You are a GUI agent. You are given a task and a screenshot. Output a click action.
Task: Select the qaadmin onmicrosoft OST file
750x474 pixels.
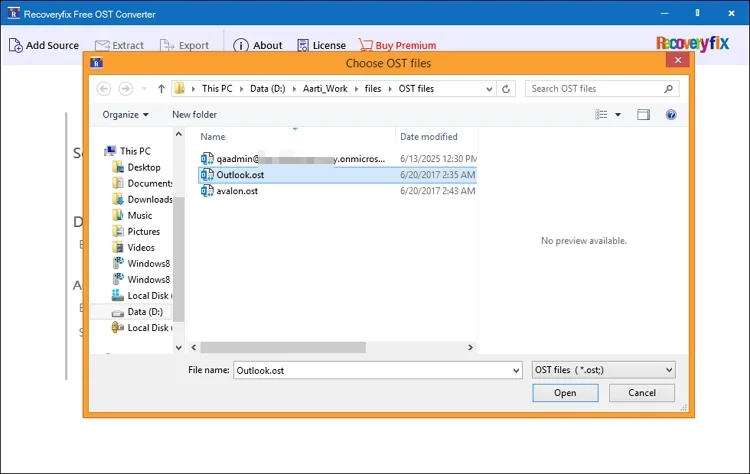[x=337, y=159]
